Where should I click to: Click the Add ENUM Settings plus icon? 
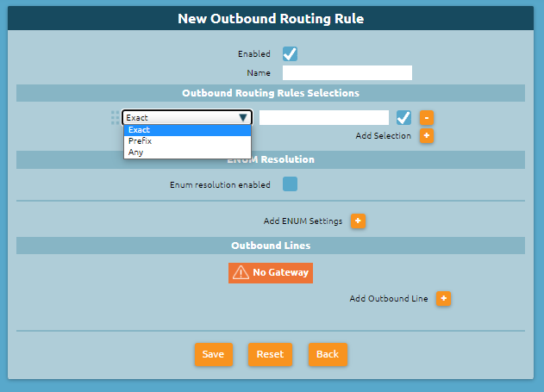tap(358, 221)
